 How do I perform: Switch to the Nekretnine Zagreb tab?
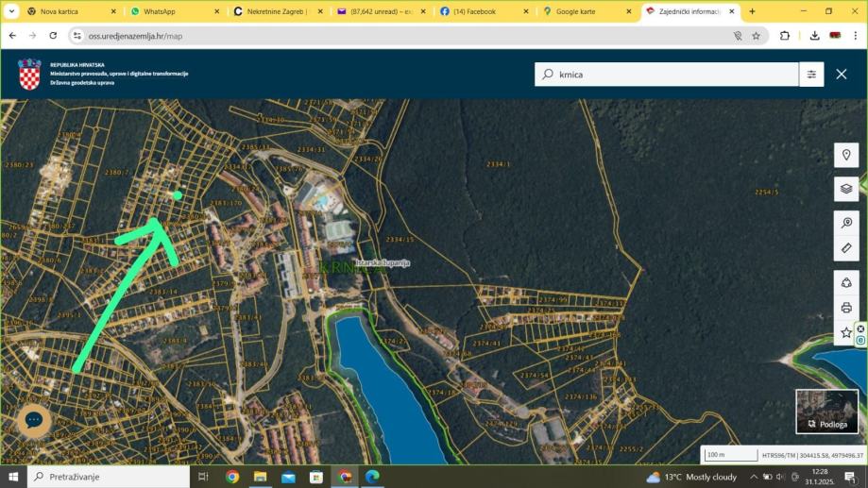tap(269, 11)
